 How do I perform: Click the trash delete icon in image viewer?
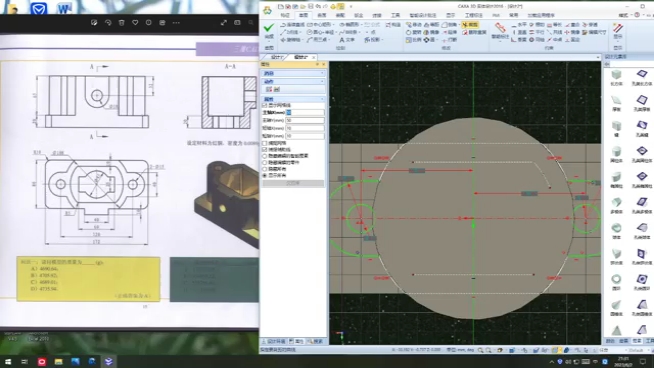pyautogui.click(x=122, y=23)
